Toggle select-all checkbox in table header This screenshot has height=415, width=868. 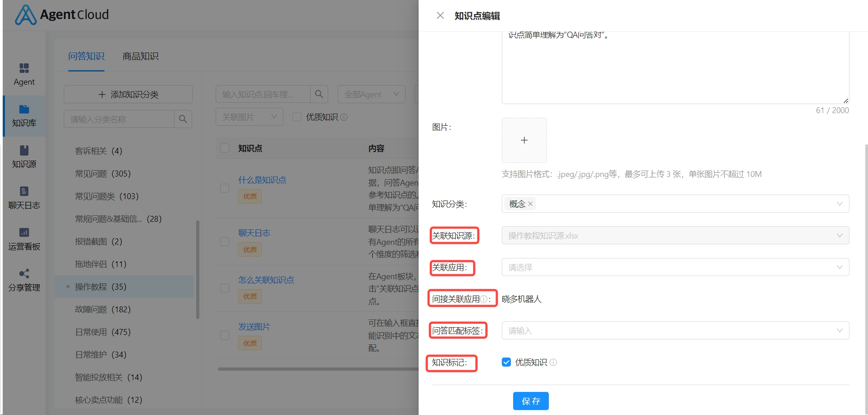pyautogui.click(x=225, y=148)
